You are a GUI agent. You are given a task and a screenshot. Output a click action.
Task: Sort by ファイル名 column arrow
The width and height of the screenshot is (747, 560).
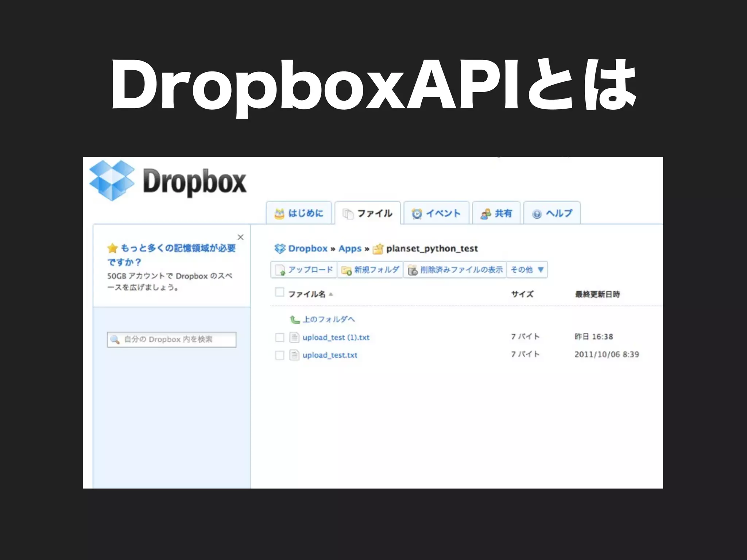tap(331, 294)
